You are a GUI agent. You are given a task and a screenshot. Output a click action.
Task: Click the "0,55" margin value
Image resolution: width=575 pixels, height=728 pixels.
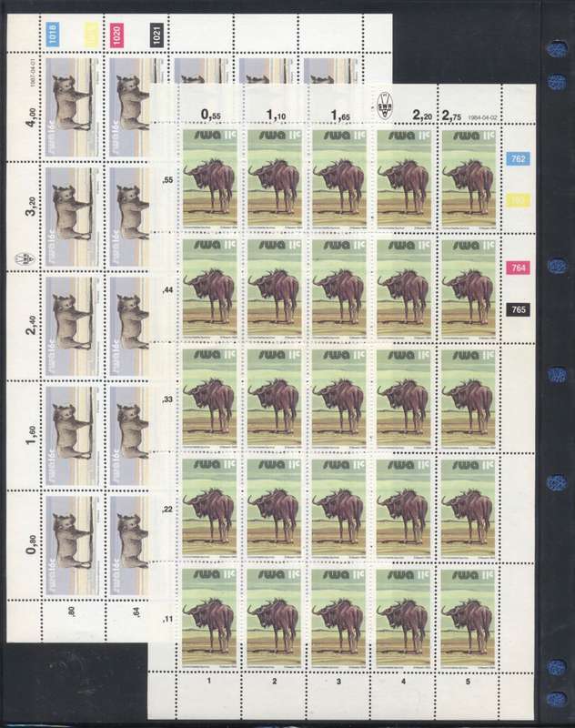(211, 115)
